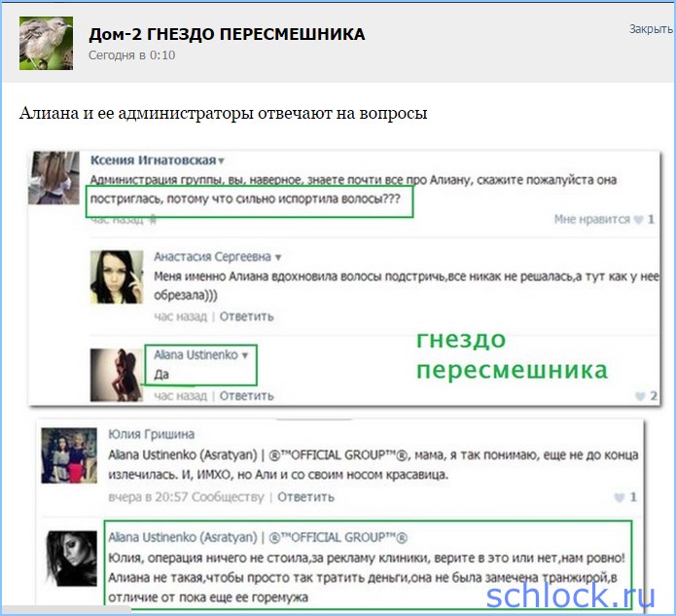Open Юлия Гришина's avatar picture
This screenshot has height=616, width=676.
tap(69, 455)
